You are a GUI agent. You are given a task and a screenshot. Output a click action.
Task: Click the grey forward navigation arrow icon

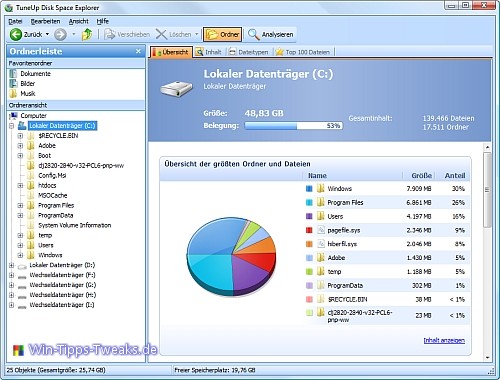(x=60, y=34)
